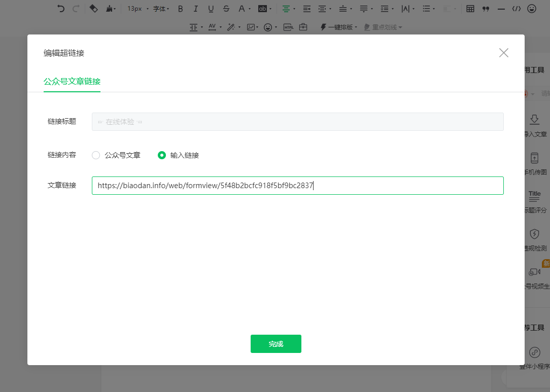Click the 完成 button

pos(276,344)
